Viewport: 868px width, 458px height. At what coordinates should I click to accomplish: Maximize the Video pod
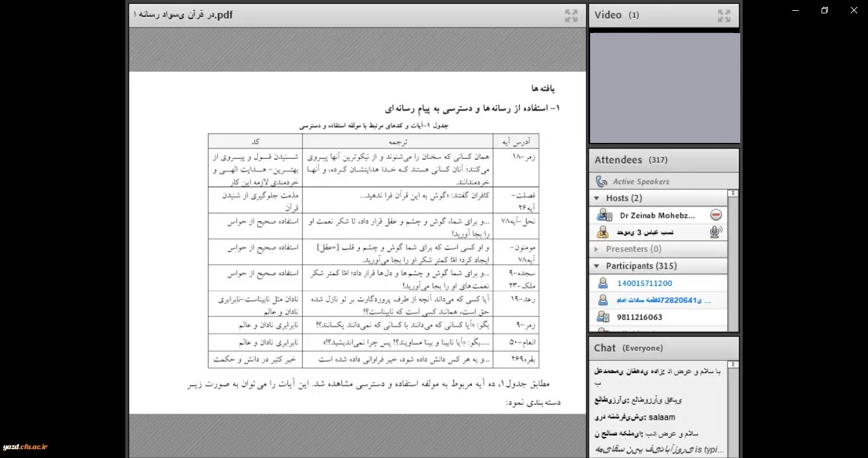point(724,15)
